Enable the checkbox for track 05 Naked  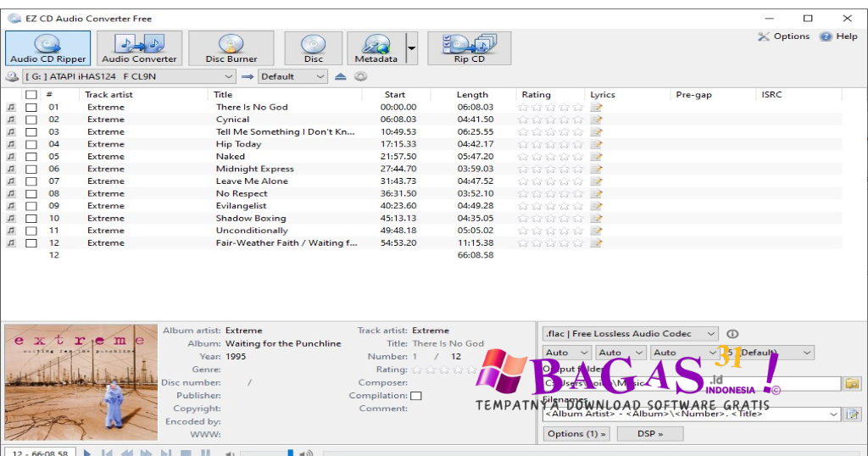coord(31,157)
